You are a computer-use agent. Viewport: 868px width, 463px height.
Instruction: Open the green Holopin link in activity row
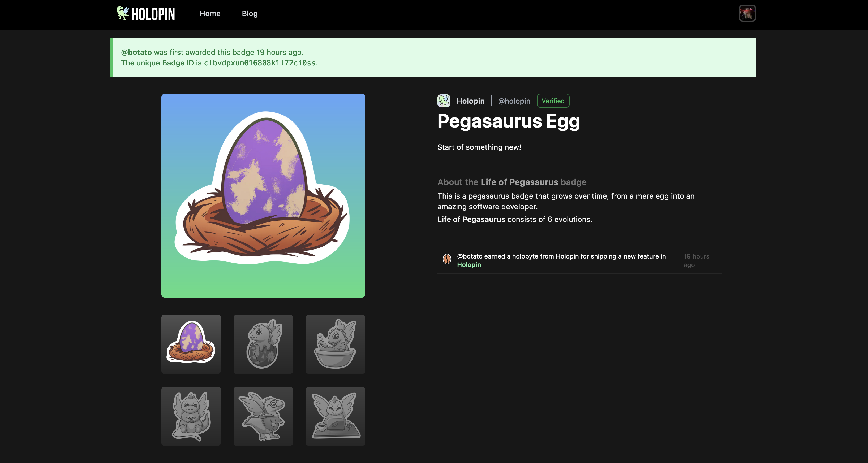(469, 265)
